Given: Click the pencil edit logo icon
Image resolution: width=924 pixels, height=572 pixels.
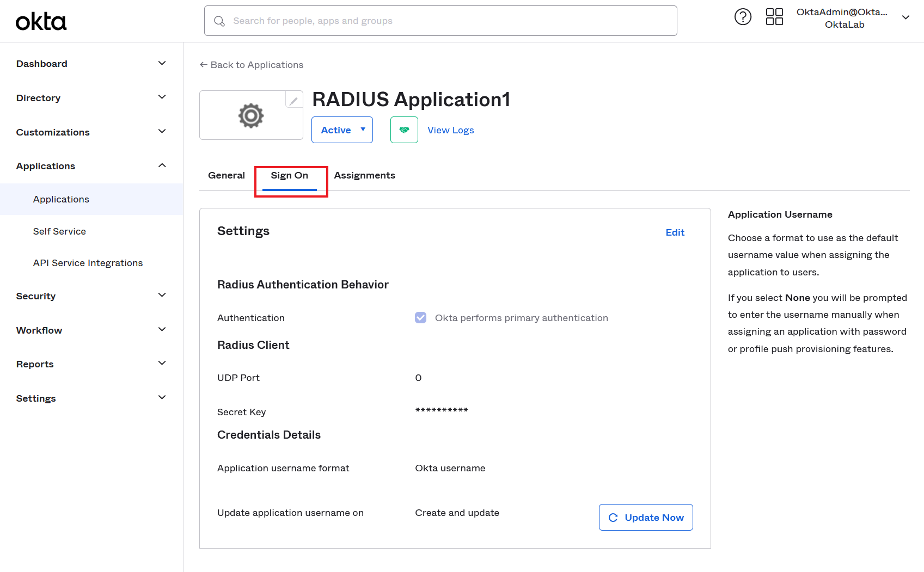Looking at the screenshot, I should tap(293, 101).
